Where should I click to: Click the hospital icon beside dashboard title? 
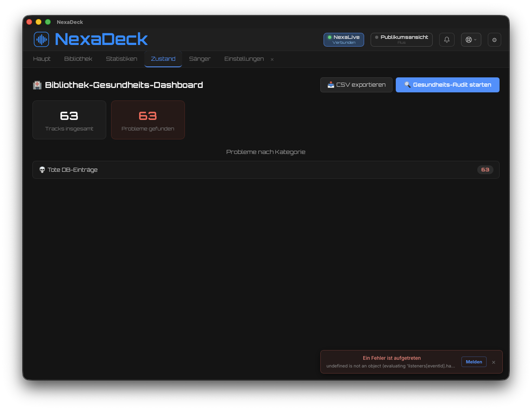37,85
